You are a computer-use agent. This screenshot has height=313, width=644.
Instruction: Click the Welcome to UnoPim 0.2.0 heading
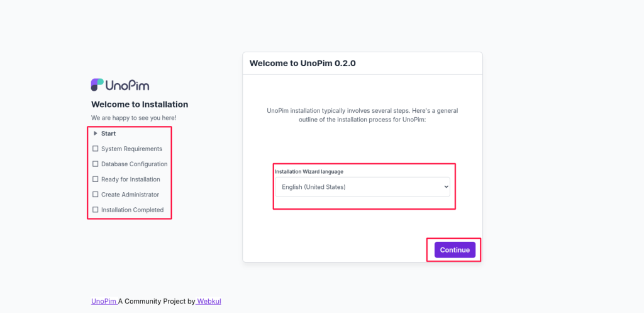(x=303, y=63)
